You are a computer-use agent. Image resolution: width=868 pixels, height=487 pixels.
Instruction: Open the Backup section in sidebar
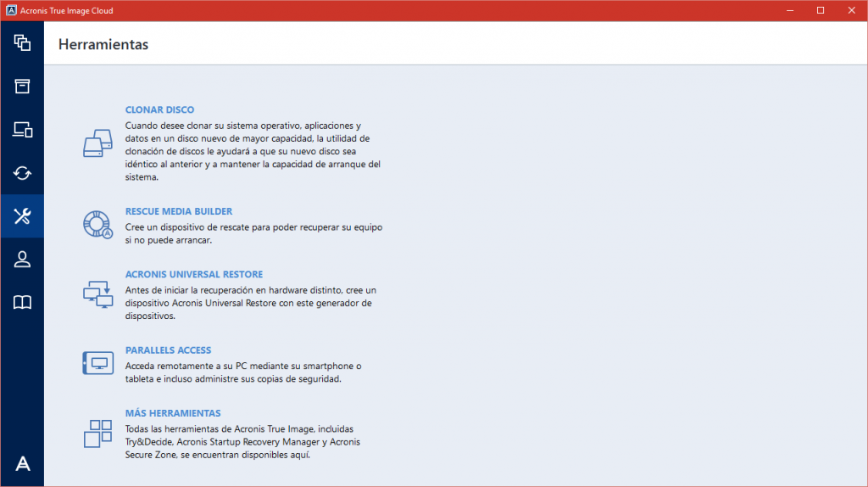click(x=22, y=42)
